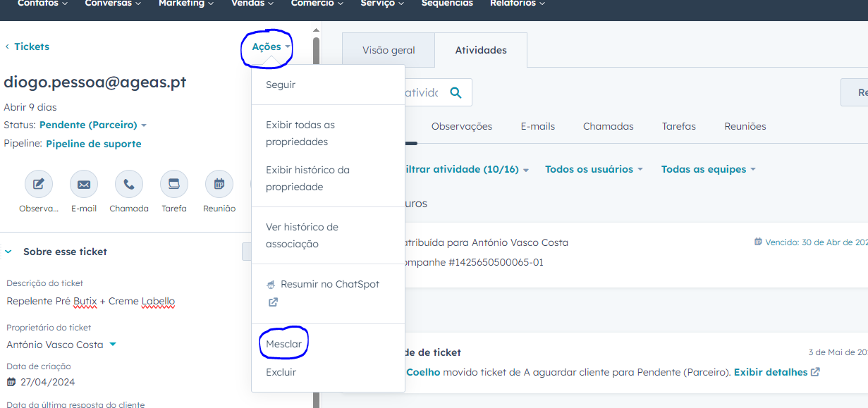This screenshot has height=408, width=868.
Task: Open the Pendente (Parceiro) status dropdown
Action: pos(92,125)
